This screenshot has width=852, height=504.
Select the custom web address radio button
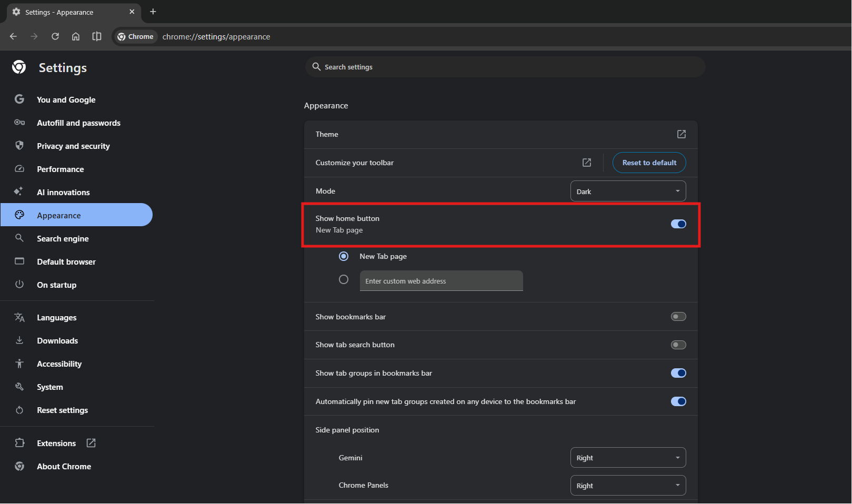pyautogui.click(x=344, y=279)
